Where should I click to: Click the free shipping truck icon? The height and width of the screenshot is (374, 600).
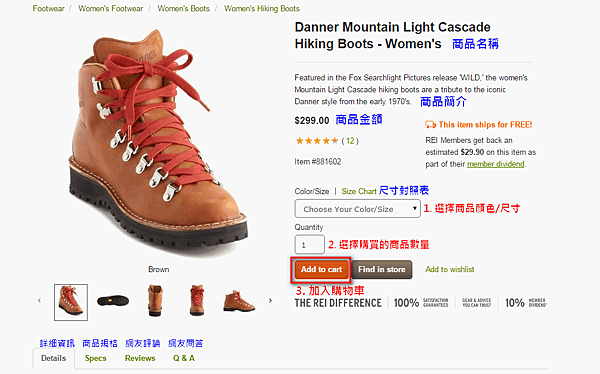pos(430,124)
